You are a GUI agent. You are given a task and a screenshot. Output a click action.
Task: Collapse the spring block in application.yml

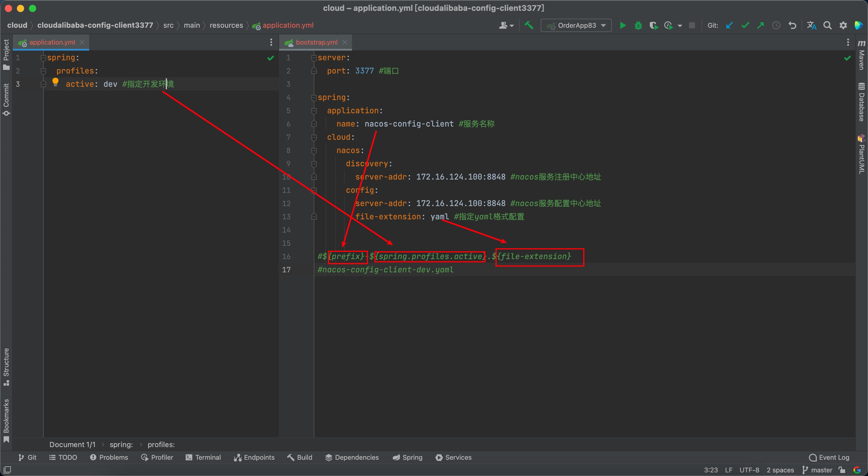(x=43, y=58)
